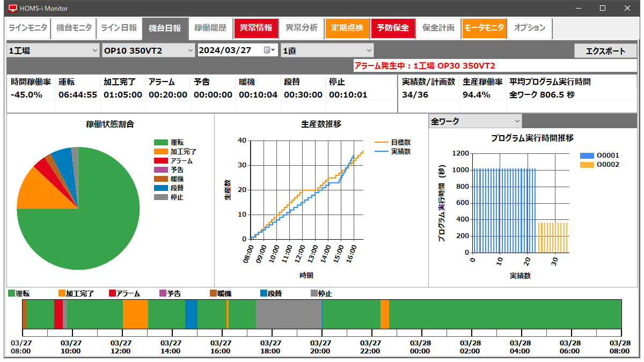This screenshot has height=362, width=644.
Task: Select the 機台日報 tab
Action: (x=165, y=28)
